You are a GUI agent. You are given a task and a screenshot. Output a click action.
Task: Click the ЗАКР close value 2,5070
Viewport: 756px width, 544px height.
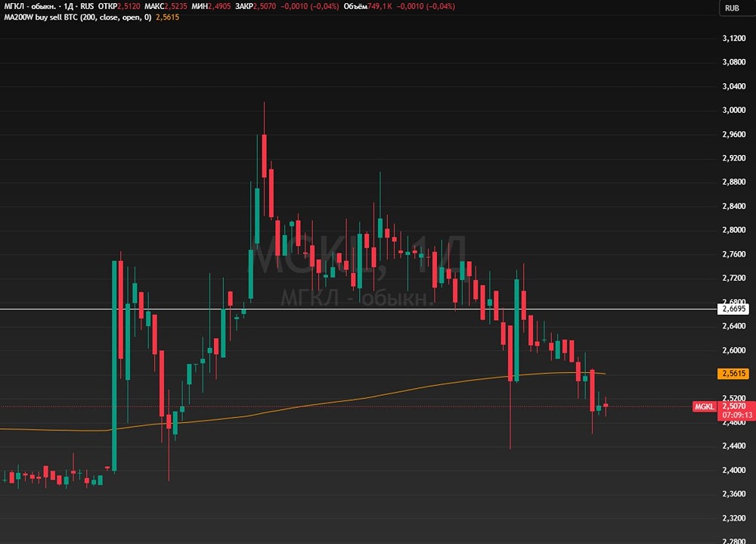point(265,6)
